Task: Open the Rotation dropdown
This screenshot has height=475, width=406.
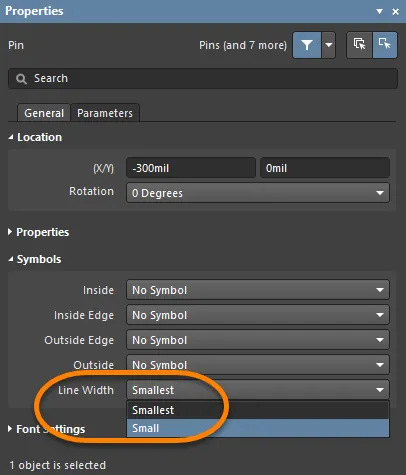Action: click(258, 193)
